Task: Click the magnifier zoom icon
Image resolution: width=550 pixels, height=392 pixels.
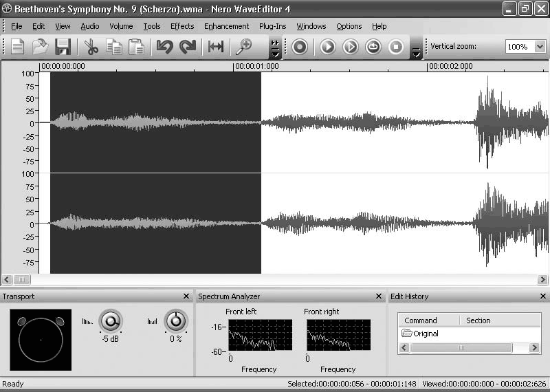Action: tap(243, 47)
